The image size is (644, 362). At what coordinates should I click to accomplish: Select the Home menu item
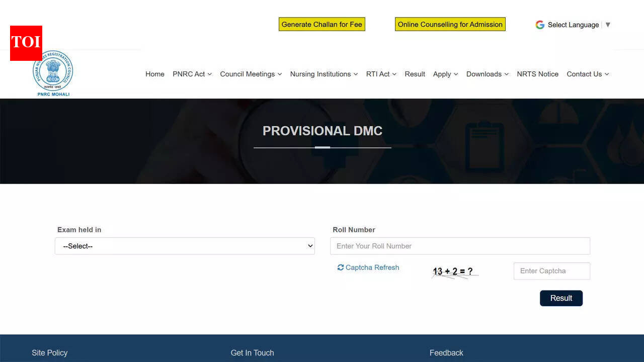[x=154, y=74]
